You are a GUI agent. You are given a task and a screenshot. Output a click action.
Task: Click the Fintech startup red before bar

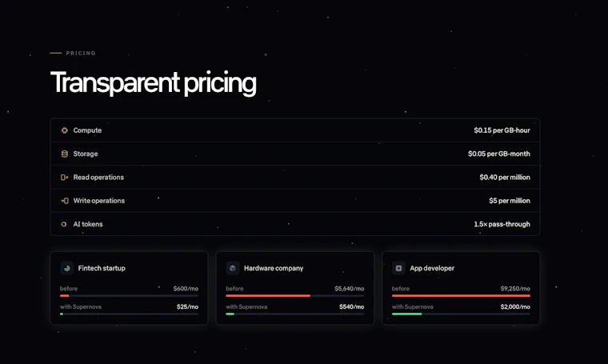[x=64, y=296]
